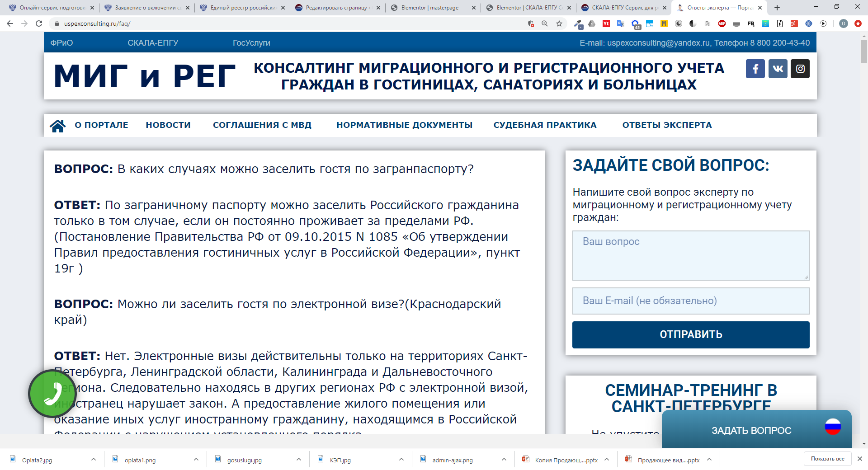This screenshot has width=868, height=470.
Task: Open Oplata2.jpg downloaded file
Action: 37,460
